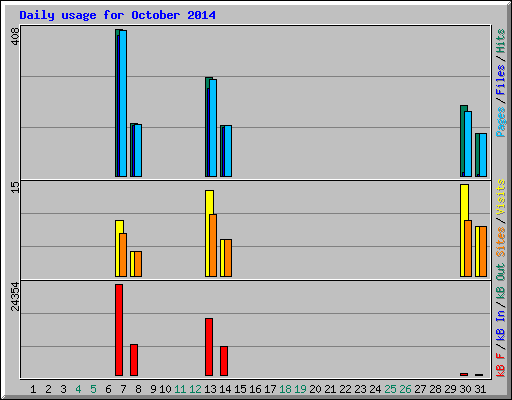The width and height of the screenshot is (512, 400).
Task: Click day label 16 on the x-axis
Action: (255, 389)
